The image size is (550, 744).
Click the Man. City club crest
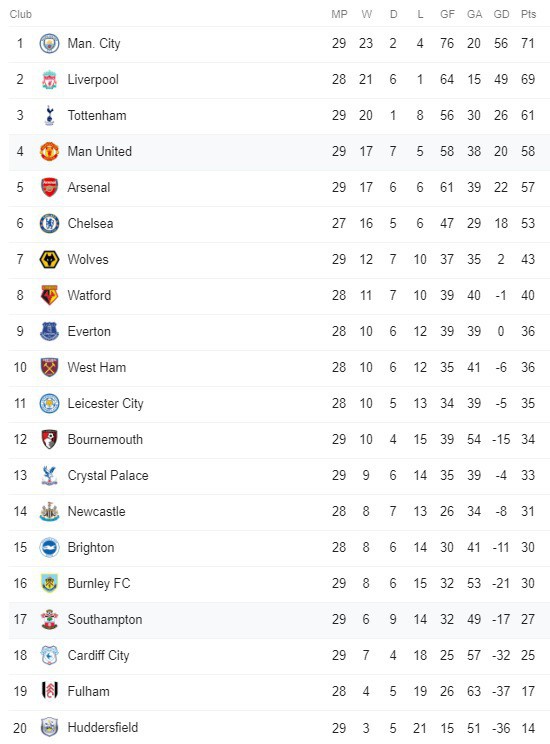coord(49,44)
